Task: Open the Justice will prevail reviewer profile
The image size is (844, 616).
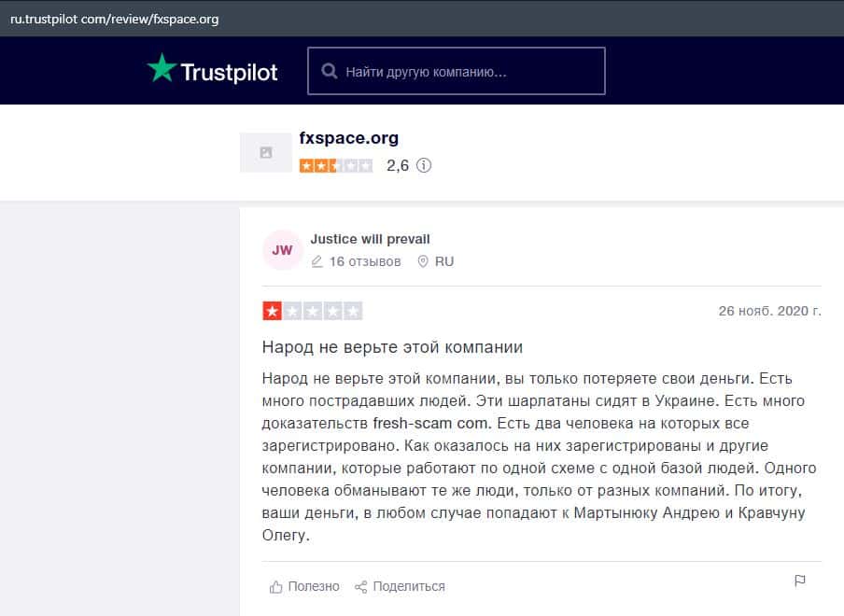Action: point(370,239)
